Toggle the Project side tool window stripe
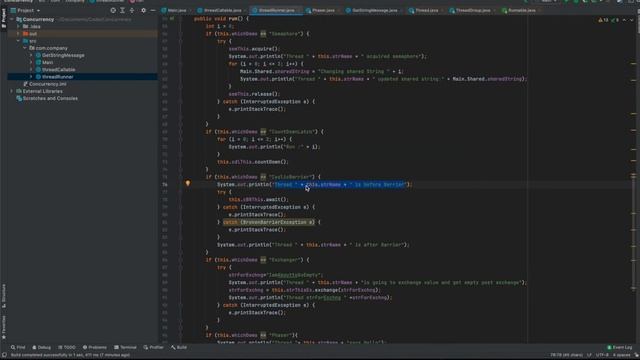The width and height of the screenshot is (640, 360). tap(4, 18)
